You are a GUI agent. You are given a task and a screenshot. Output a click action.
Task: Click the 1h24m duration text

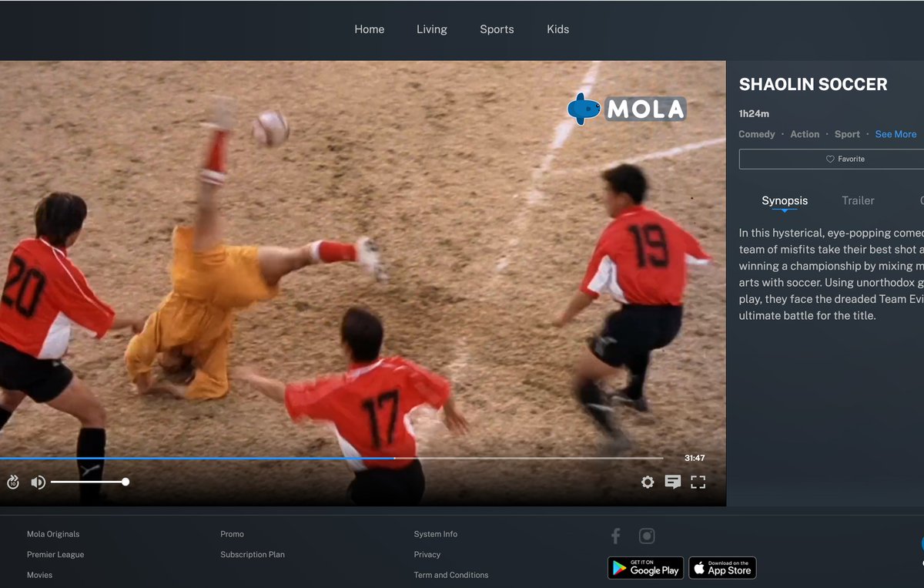click(x=754, y=114)
